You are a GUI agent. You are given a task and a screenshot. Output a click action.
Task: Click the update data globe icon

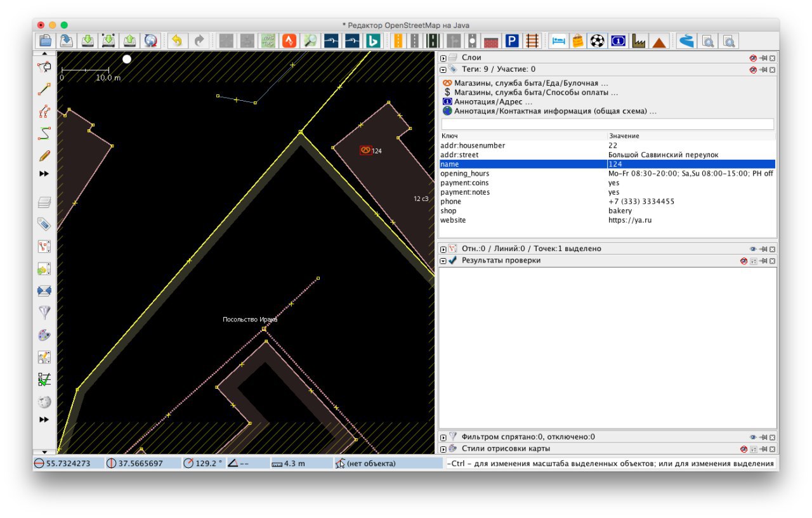(x=150, y=41)
